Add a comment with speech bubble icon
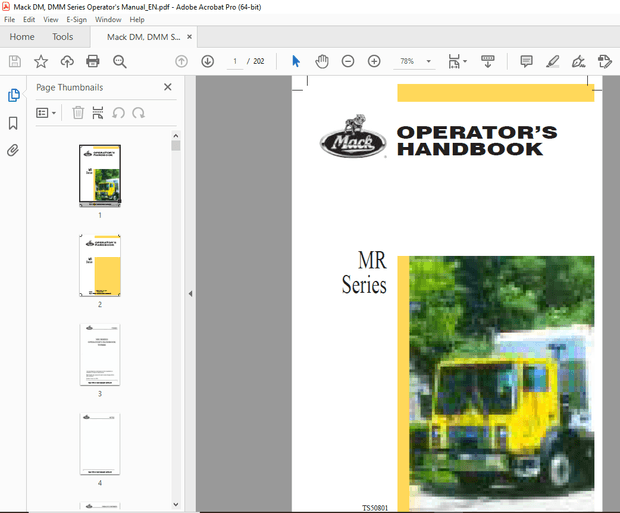Screen dimensions: 620x513 tap(526, 61)
